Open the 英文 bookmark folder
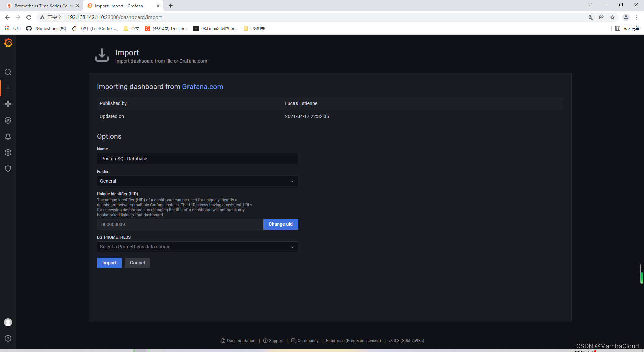The height and width of the screenshot is (352, 644). 131,28
